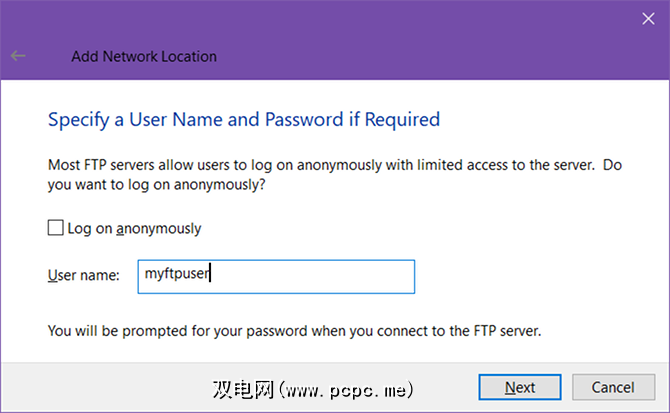Click the password prompt note text
The image size is (670, 413).
pos(294,330)
